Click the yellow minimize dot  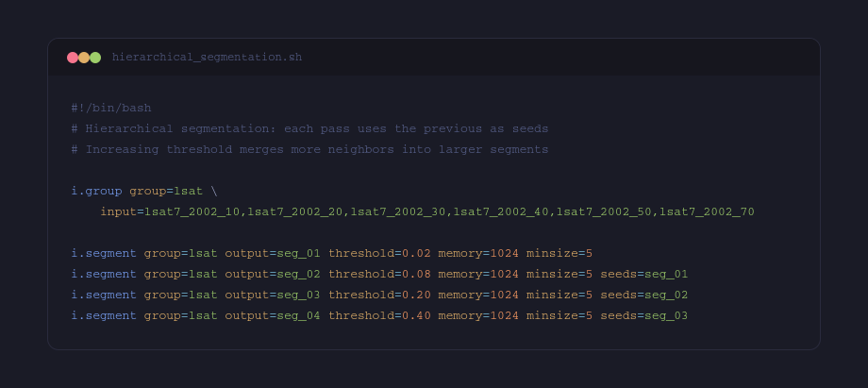click(x=84, y=58)
